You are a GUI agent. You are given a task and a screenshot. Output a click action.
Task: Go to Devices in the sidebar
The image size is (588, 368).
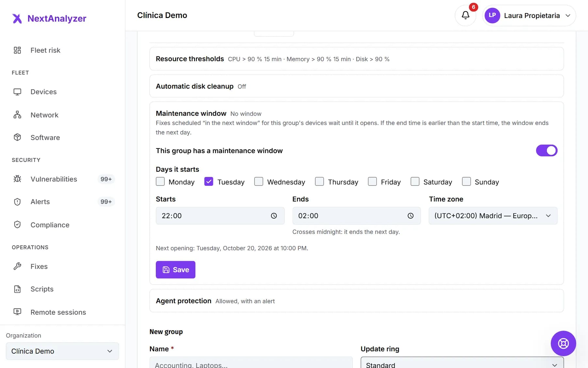[x=44, y=92]
